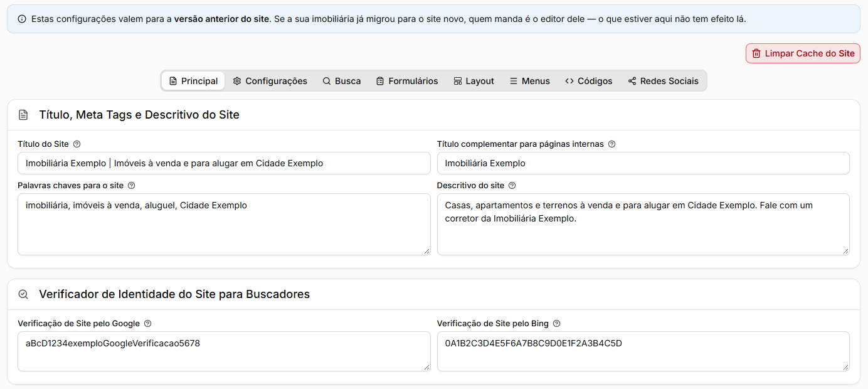Click the Bing verification code textarea
Viewport: 868px width, 389px height.
[x=643, y=351]
